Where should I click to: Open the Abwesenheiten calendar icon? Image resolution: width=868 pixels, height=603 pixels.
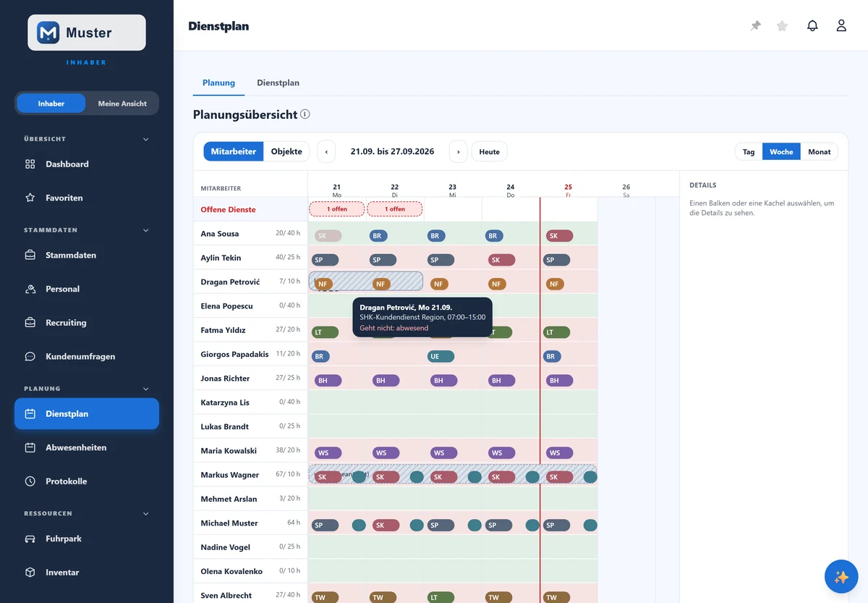click(x=30, y=447)
